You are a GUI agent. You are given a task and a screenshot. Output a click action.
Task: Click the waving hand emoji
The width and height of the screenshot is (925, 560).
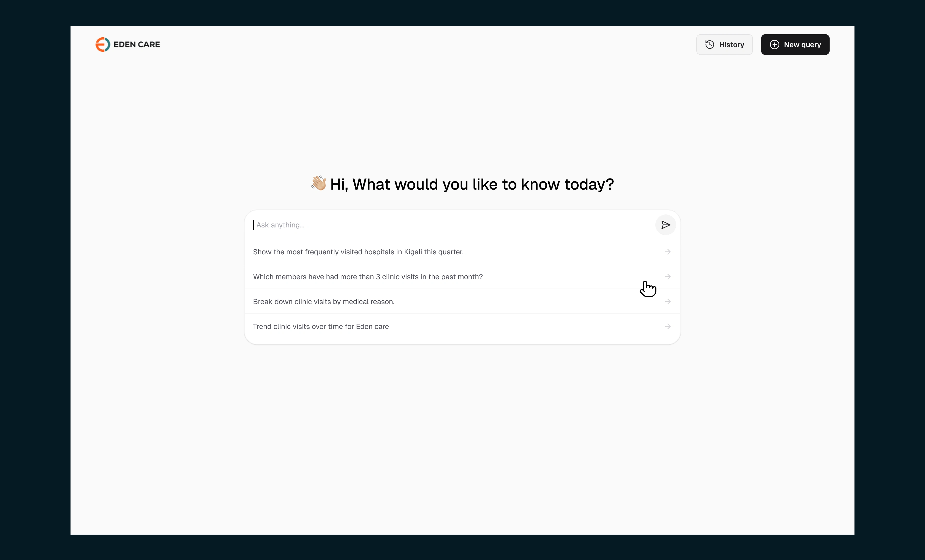[319, 183]
